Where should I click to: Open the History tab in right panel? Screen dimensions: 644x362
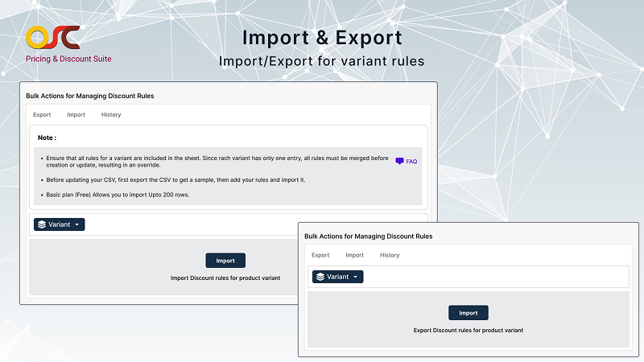390,255
